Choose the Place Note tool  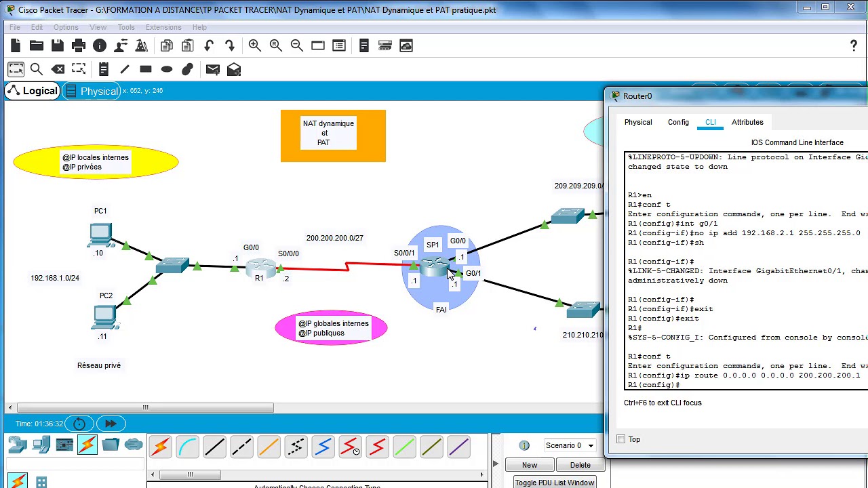pyautogui.click(x=104, y=69)
